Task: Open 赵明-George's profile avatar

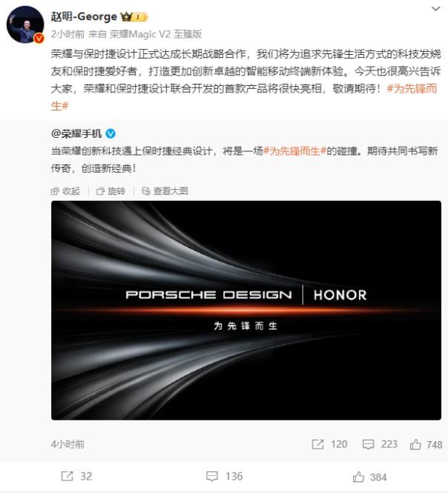Action: coord(25,24)
